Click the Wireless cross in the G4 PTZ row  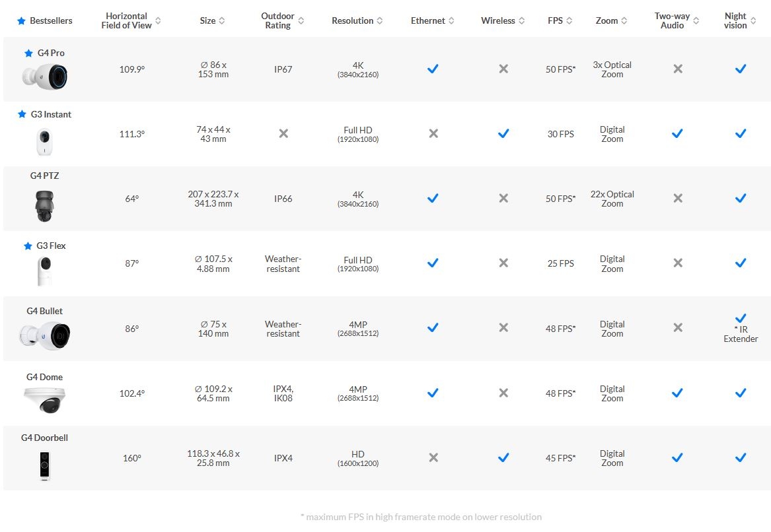pos(503,199)
